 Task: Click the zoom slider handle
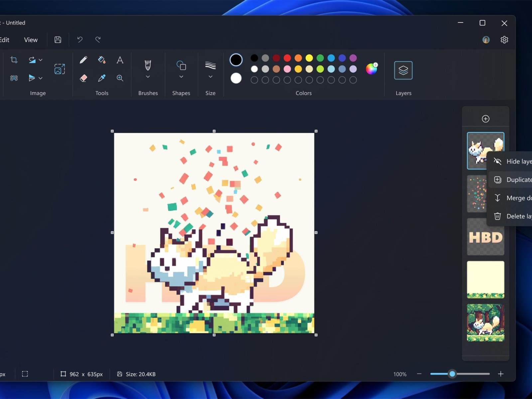[x=452, y=374]
